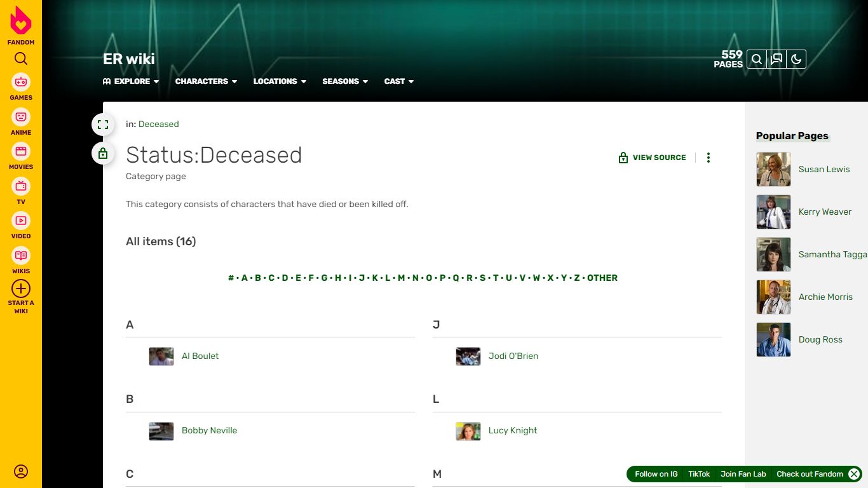Select # in alphabet index
Screen dimensions: 868x488
(231, 278)
